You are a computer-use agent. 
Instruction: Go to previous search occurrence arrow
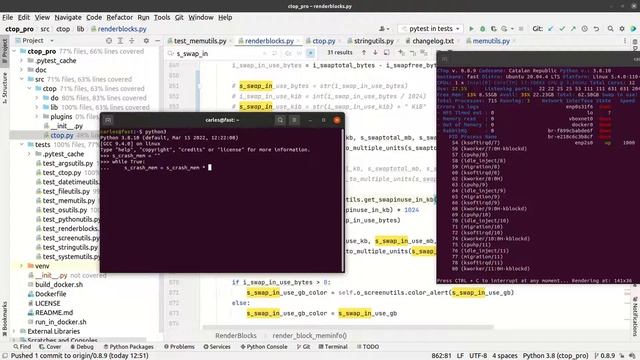(364, 53)
